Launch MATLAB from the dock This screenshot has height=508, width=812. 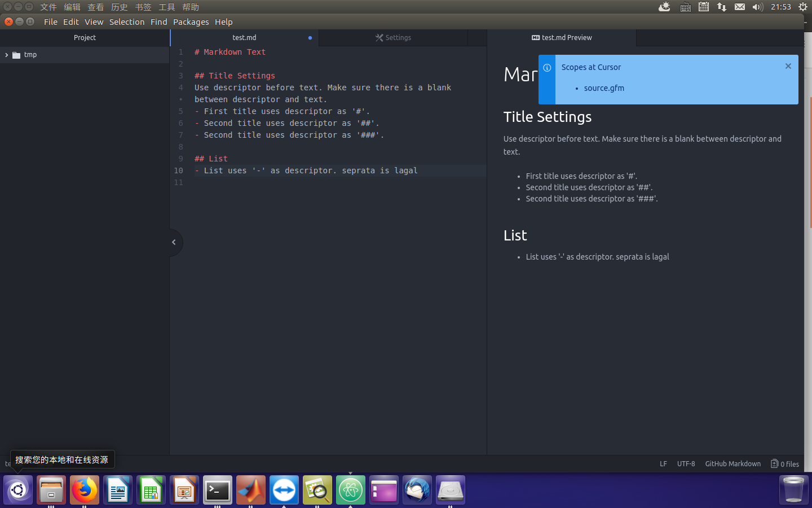251,490
